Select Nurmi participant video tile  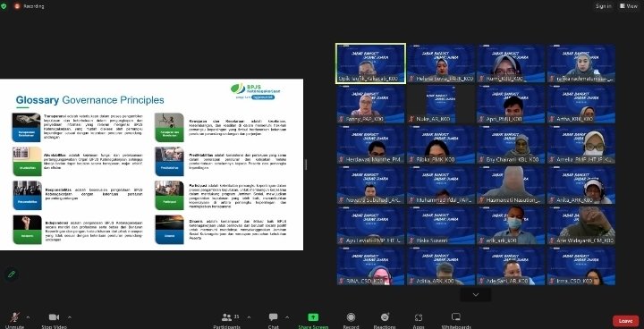[511, 63]
